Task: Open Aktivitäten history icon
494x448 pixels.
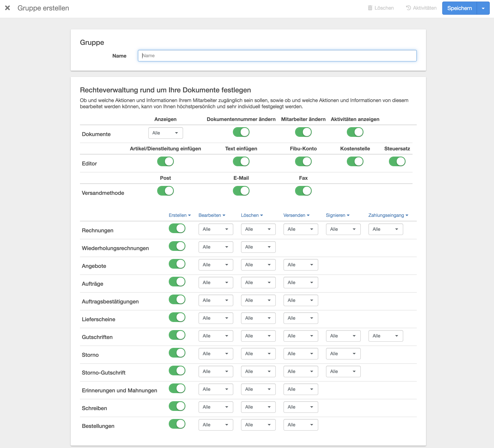Action: pos(408,8)
